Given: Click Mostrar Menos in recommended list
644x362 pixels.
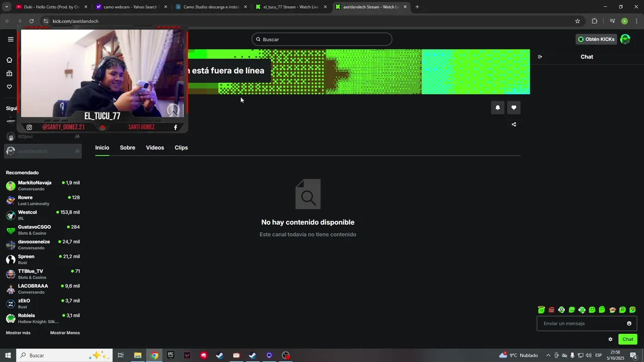Looking at the screenshot, I should pos(65,333).
